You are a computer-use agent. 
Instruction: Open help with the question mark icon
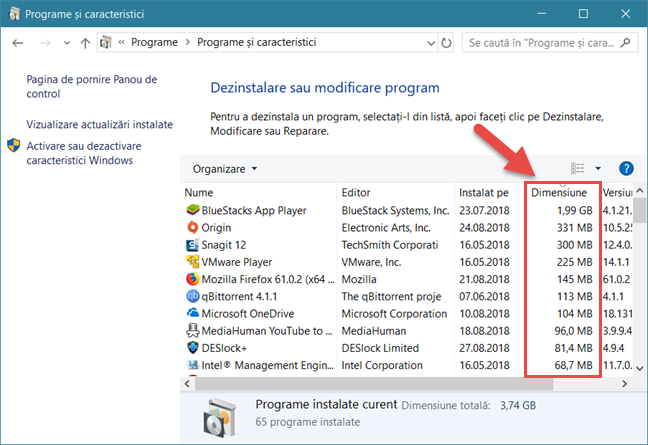click(x=626, y=169)
